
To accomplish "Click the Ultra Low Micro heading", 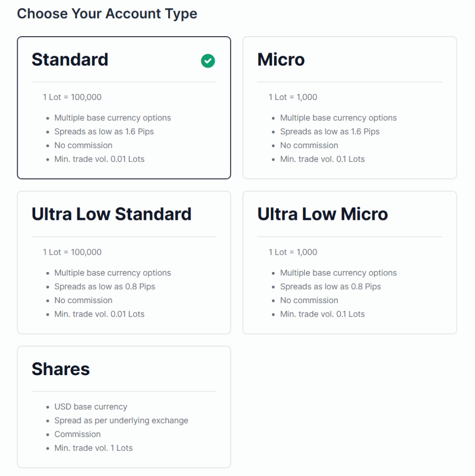I will point(323,214).
